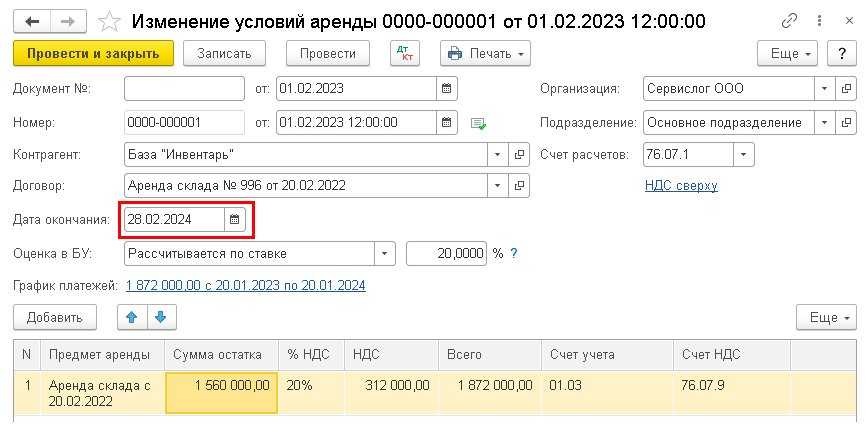Open the vertical three-dots window menu
This screenshot has height=434, width=866.
pos(820,22)
